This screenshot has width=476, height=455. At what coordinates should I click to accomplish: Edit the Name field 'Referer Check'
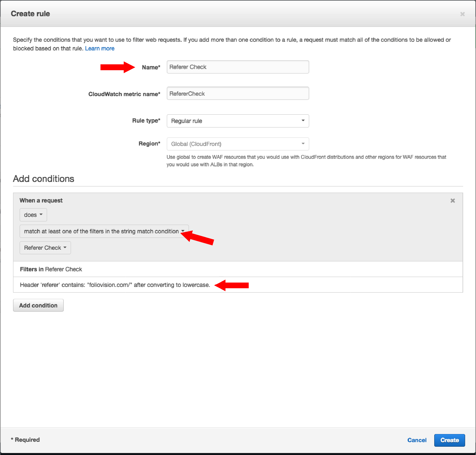pos(238,67)
